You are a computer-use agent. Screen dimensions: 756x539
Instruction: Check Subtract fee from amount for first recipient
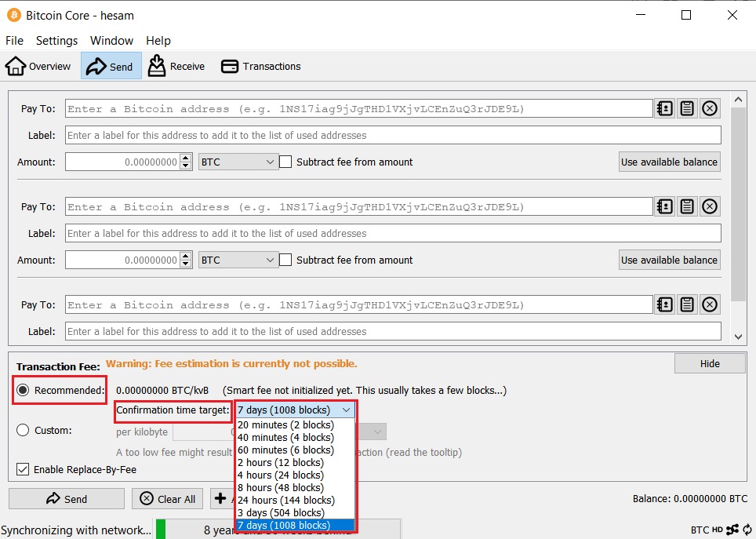(x=285, y=162)
